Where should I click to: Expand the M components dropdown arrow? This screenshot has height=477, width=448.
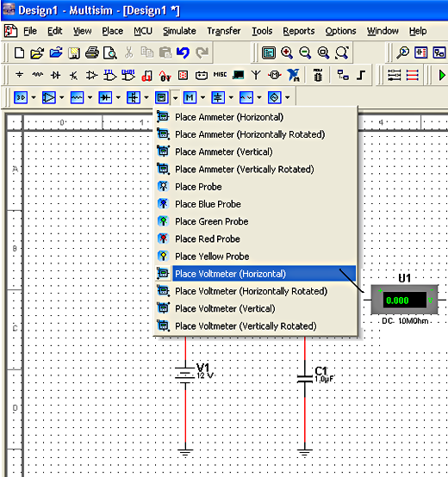click(202, 97)
